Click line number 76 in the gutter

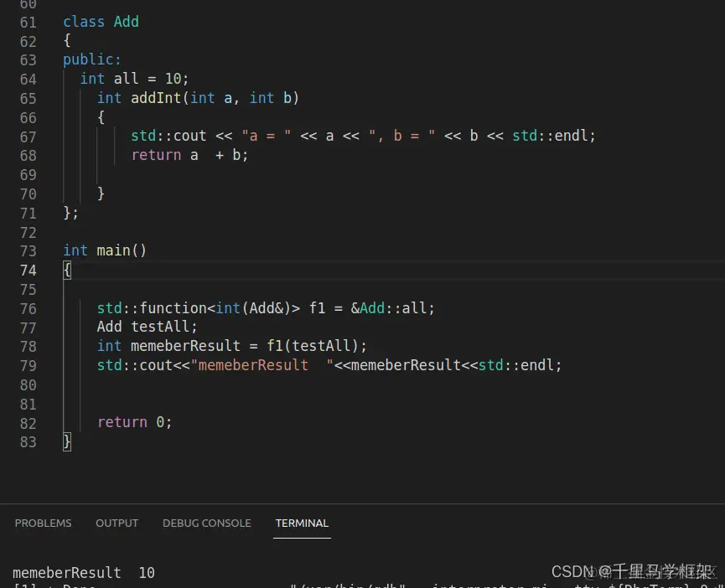click(x=28, y=308)
